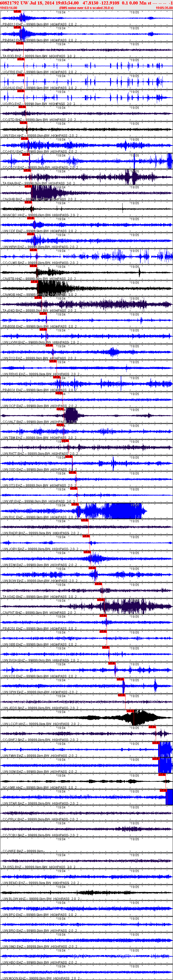Viewport: 173px width, 980px height.
Task: Select the PB.B006.EHZ station label
Action: pyautogui.click(x=40, y=327)
